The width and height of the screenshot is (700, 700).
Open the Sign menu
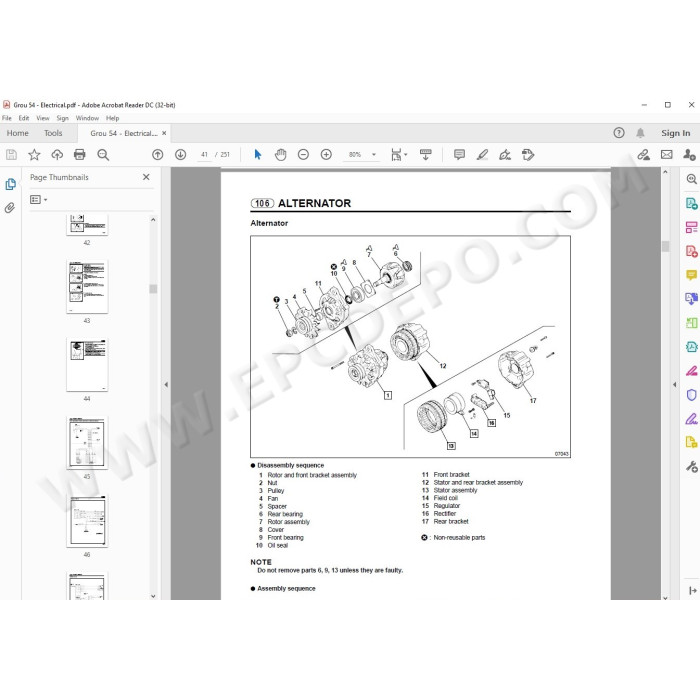(62, 118)
